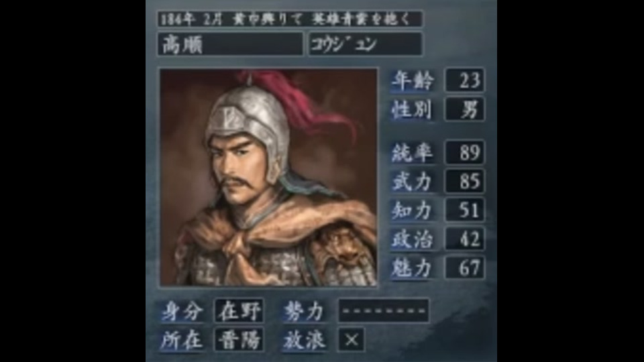Click the 放浪 label
This screenshot has width=644, height=362.
[305, 341]
